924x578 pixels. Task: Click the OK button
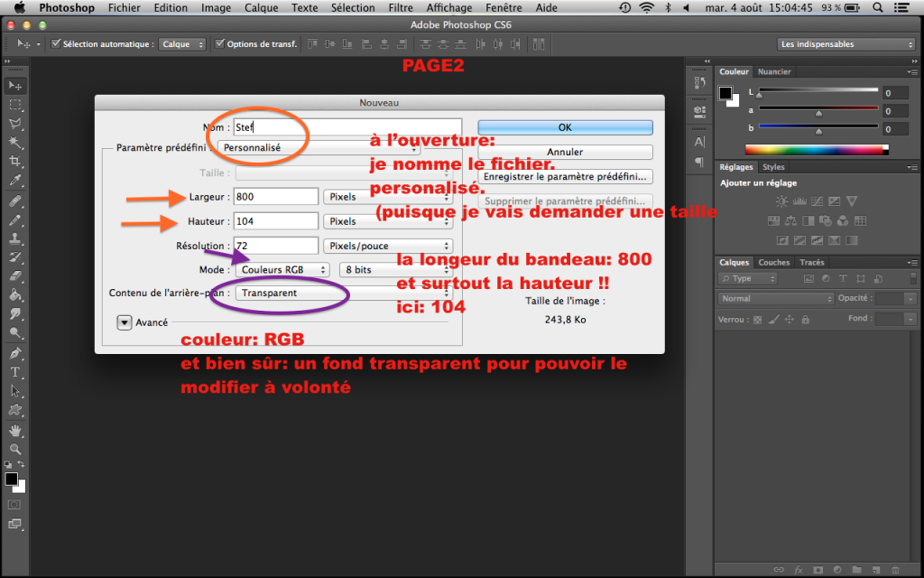[565, 127]
